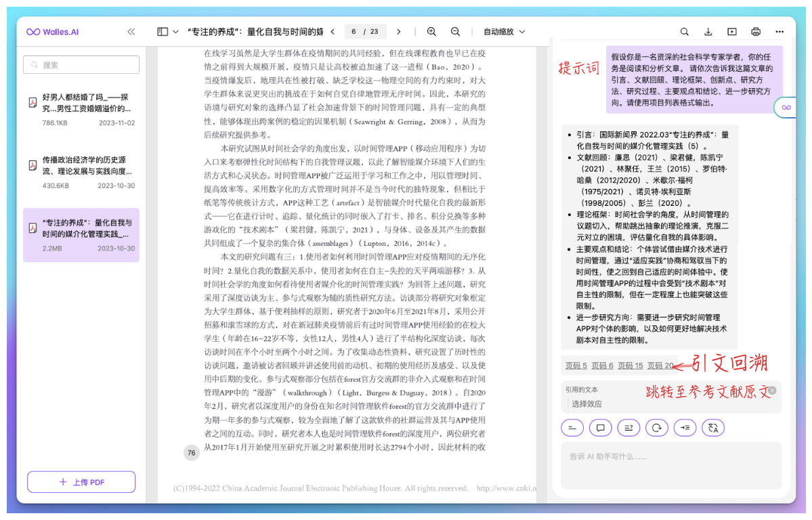Open the 传播政治经济学的历史源流 PDF file
812x520 pixels.
81,172
